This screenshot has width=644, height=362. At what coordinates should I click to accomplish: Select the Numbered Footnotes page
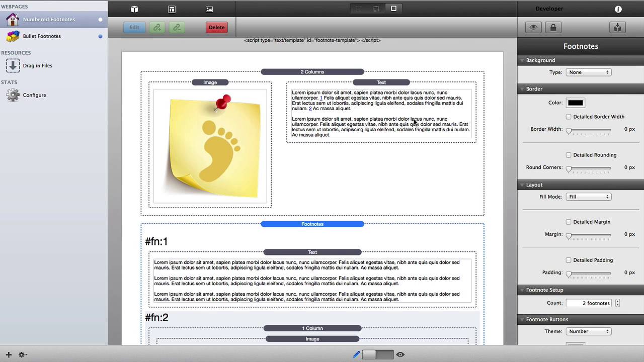54,20
